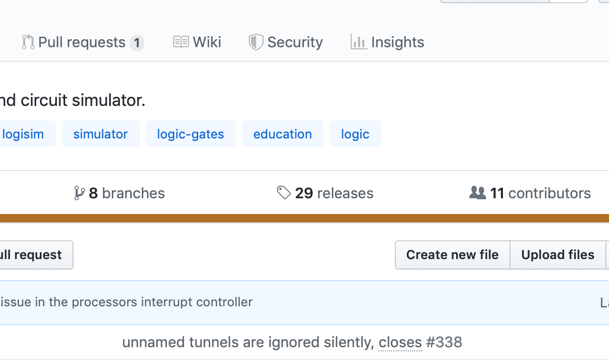This screenshot has width=609, height=364.
Task: Click the branch icon next to 8 branches
Action: (79, 193)
